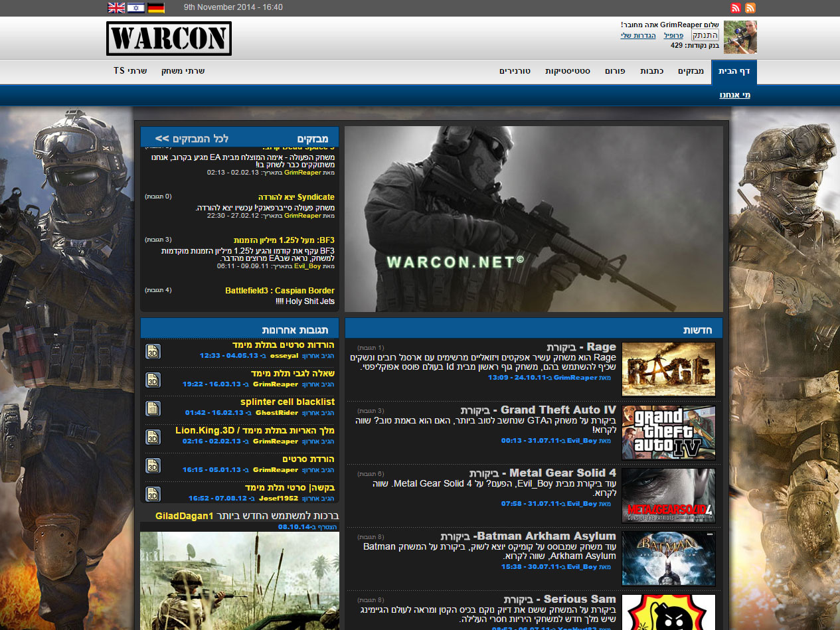Open the פורום nav tab

point(615,71)
